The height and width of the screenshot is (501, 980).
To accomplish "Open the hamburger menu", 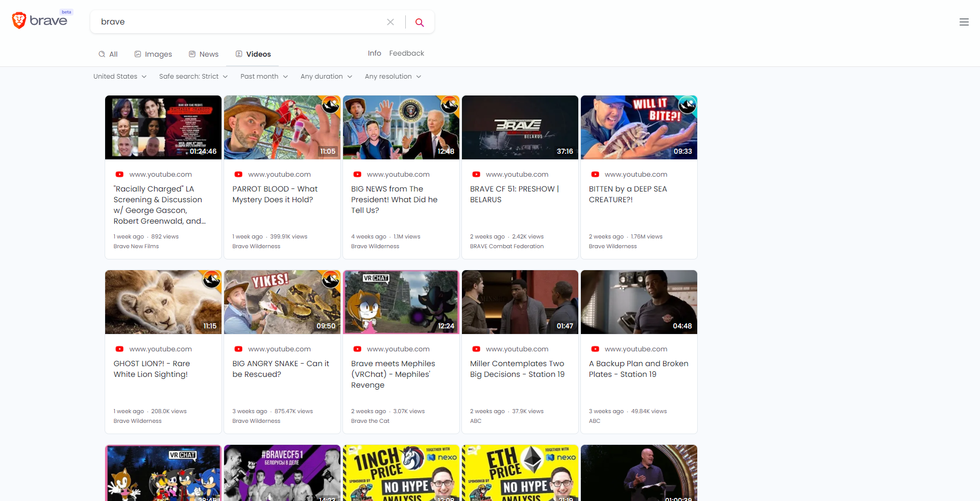I will (x=964, y=22).
